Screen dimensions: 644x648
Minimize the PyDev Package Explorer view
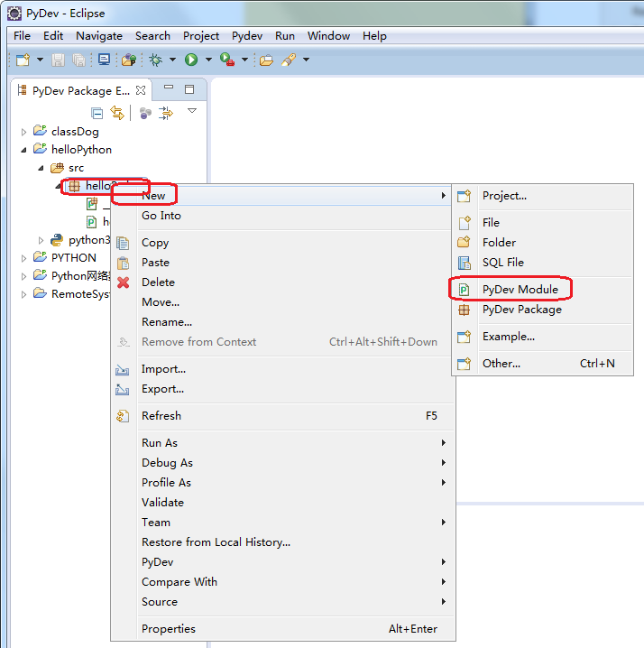click(x=169, y=88)
